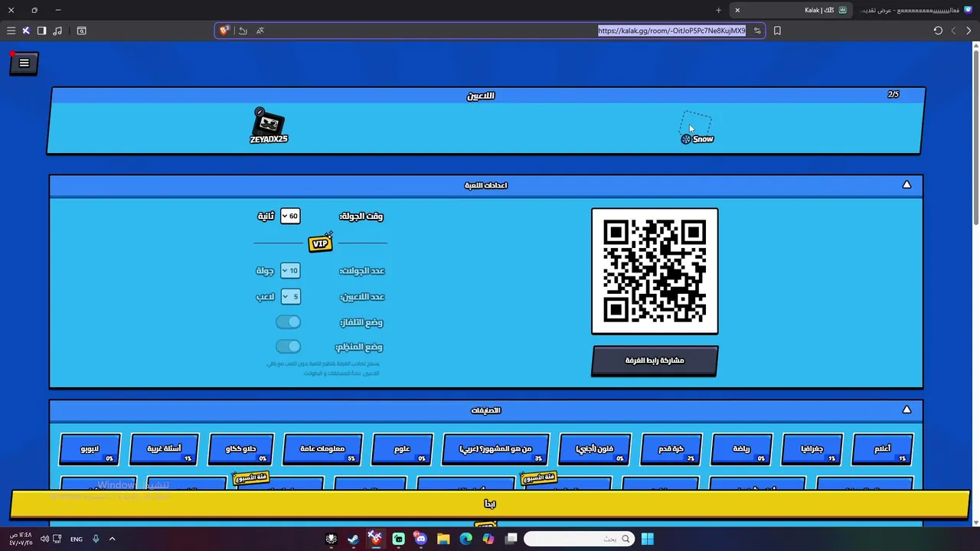Close the Kalak browser tab
980x551 pixels.
click(737, 10)
